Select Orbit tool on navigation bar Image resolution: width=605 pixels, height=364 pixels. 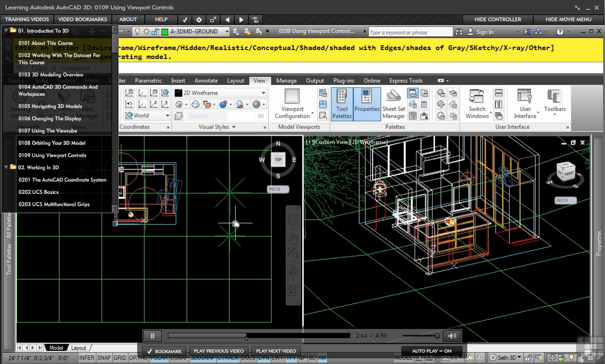293,271
